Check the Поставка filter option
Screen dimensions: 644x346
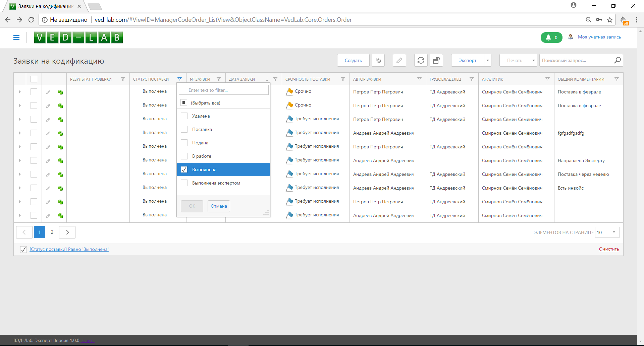(x=184, y=129)
